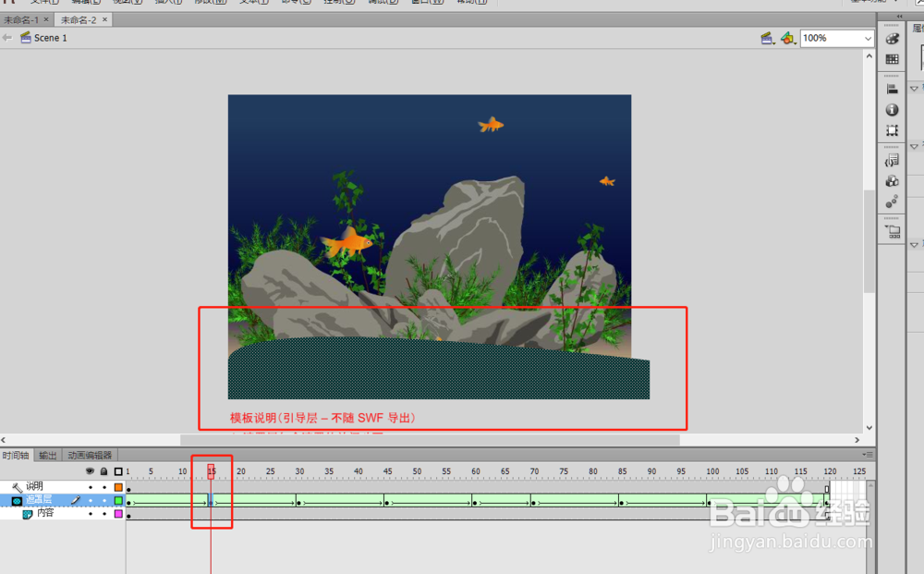Close the 未命名-1 document tab
Screen dimensions: 924x574
tap(46, 19)
